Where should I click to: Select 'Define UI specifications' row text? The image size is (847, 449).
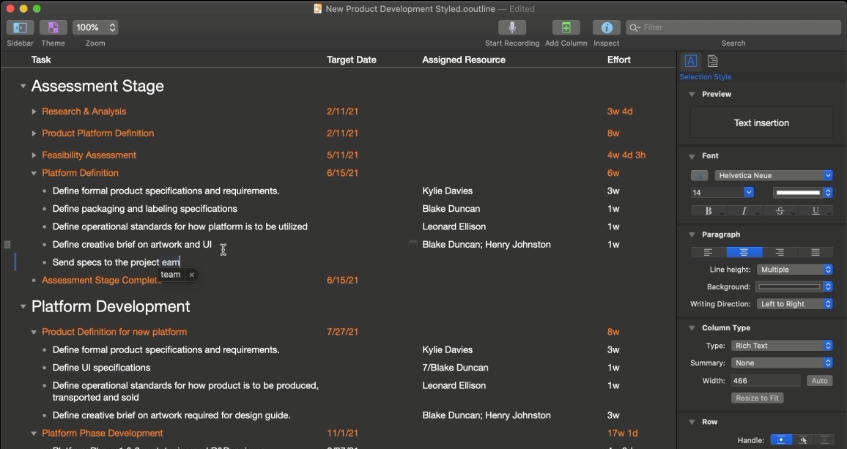(101, 367)
